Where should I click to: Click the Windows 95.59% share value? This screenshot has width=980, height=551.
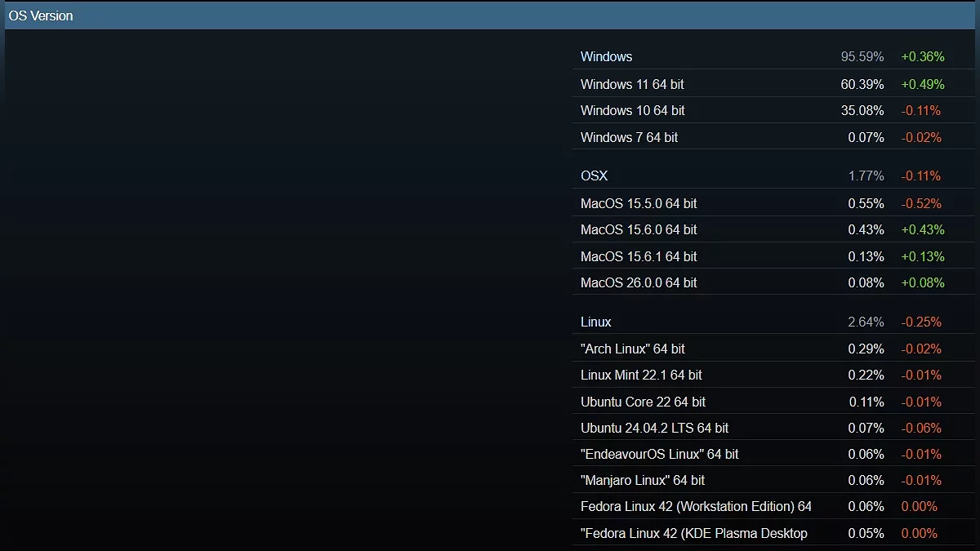(x=862, y=56)
